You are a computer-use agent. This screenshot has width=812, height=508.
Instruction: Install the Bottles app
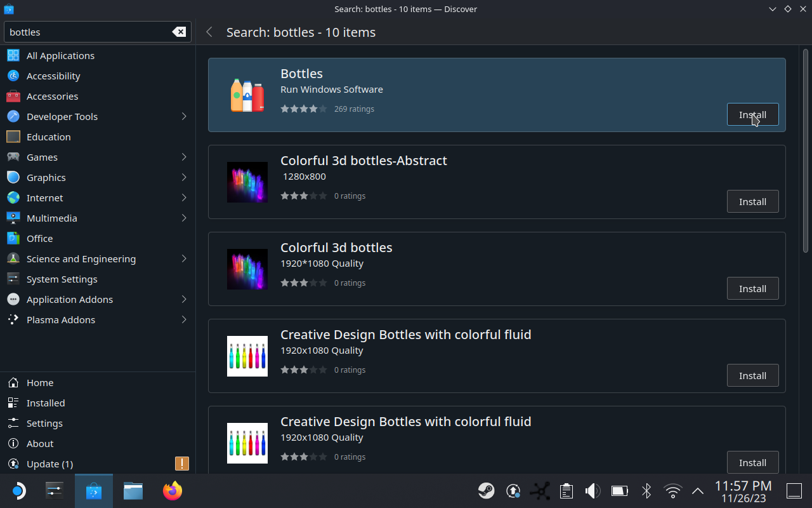tap(752, 114)
